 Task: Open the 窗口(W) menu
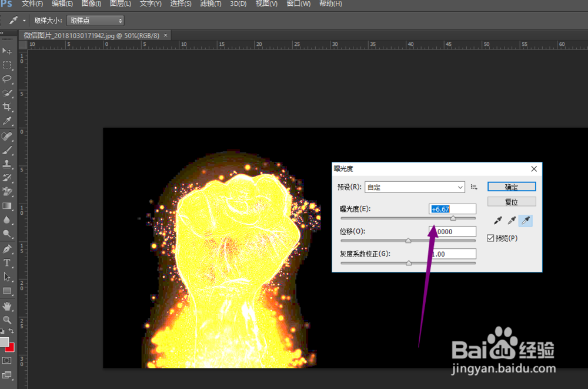click(x=299, y=4)
